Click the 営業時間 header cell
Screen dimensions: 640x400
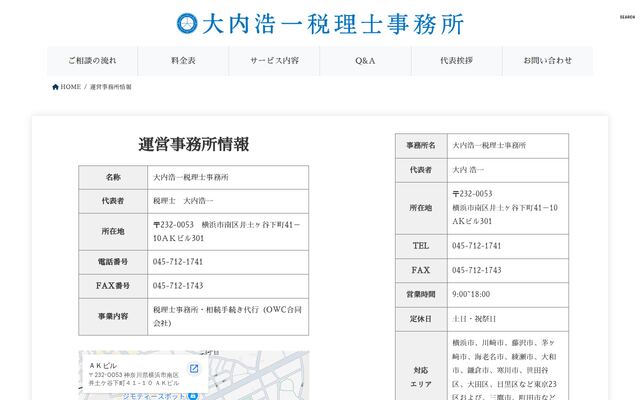click(421, 294)
